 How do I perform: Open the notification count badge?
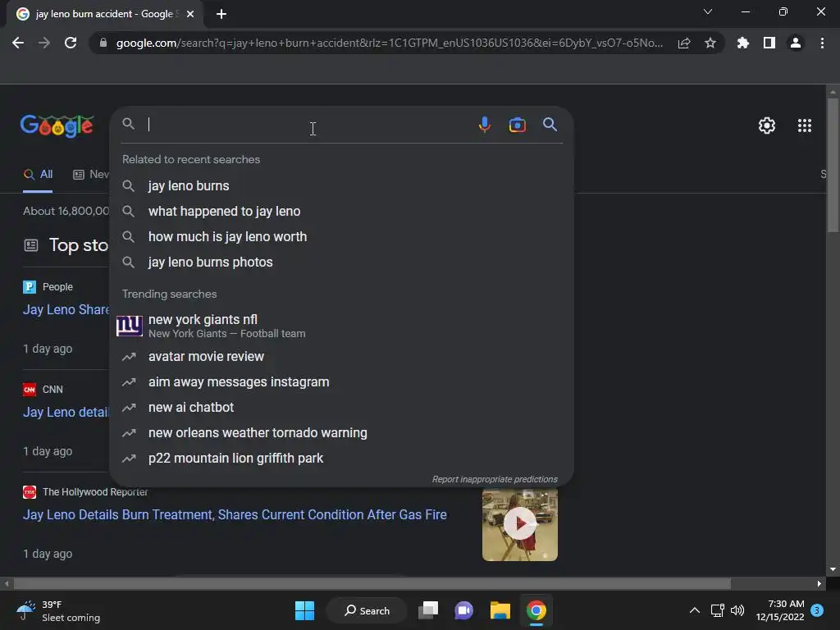click(817, 610)
